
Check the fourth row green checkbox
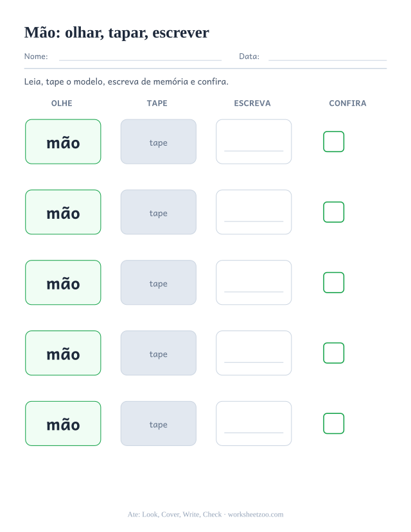tap(334, 353)
